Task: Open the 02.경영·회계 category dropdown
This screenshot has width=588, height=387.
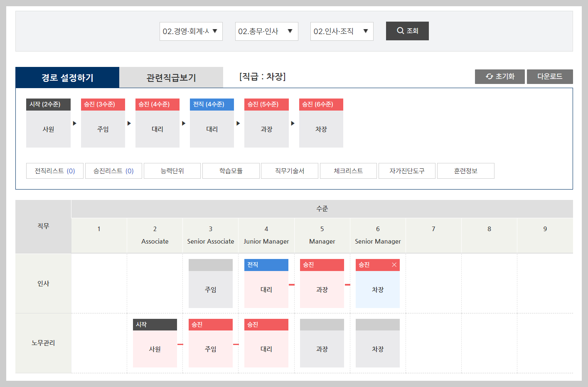Action: coord(191,31)
